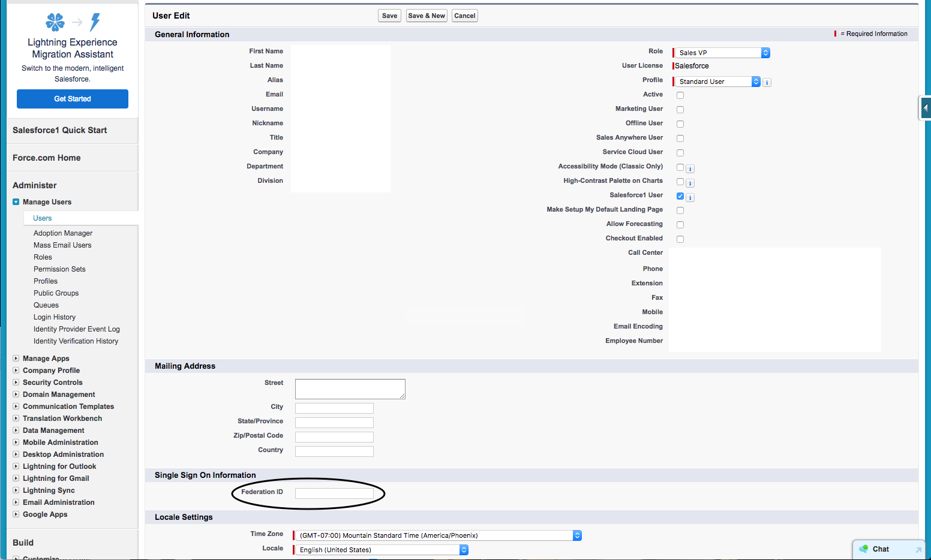
Task: Open Users under Manage Users
Action: pyautogui.click(x=43, y=218)
